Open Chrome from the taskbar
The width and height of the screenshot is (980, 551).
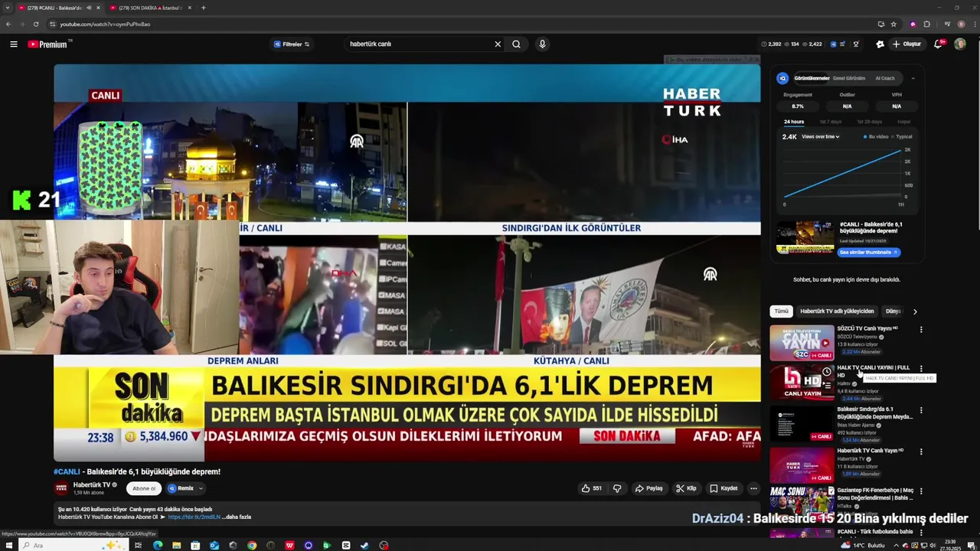coord(252,546)
